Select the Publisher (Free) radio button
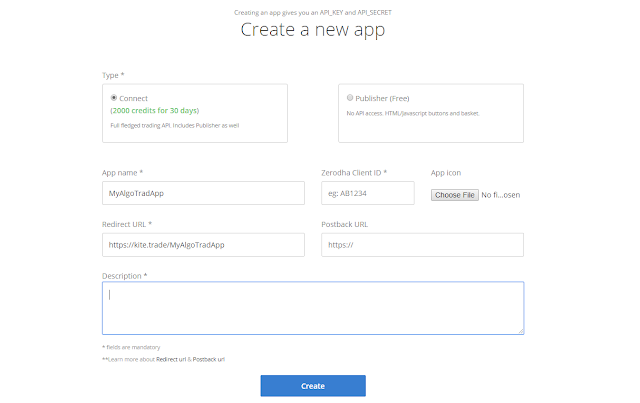640x403 pixels. 350,98
